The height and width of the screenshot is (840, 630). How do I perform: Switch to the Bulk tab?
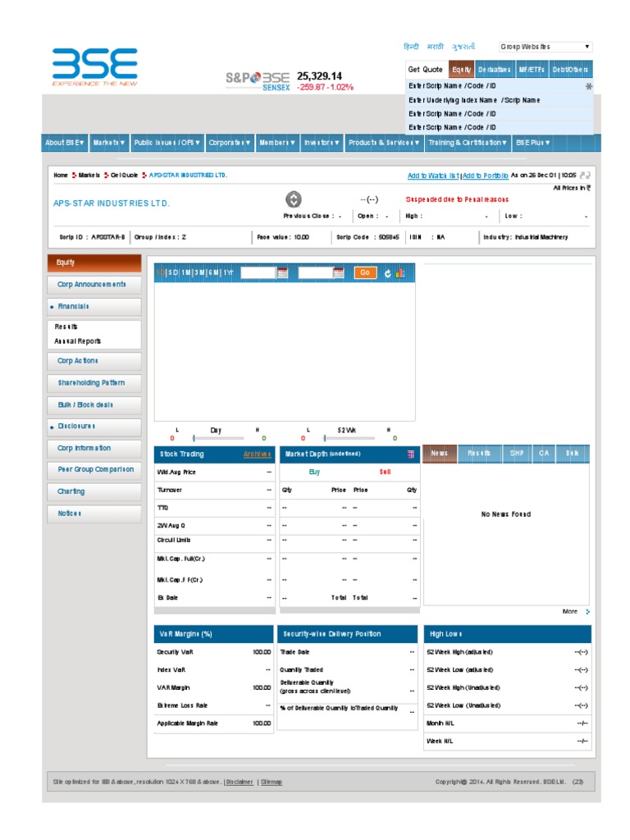[x=573, y=454]
